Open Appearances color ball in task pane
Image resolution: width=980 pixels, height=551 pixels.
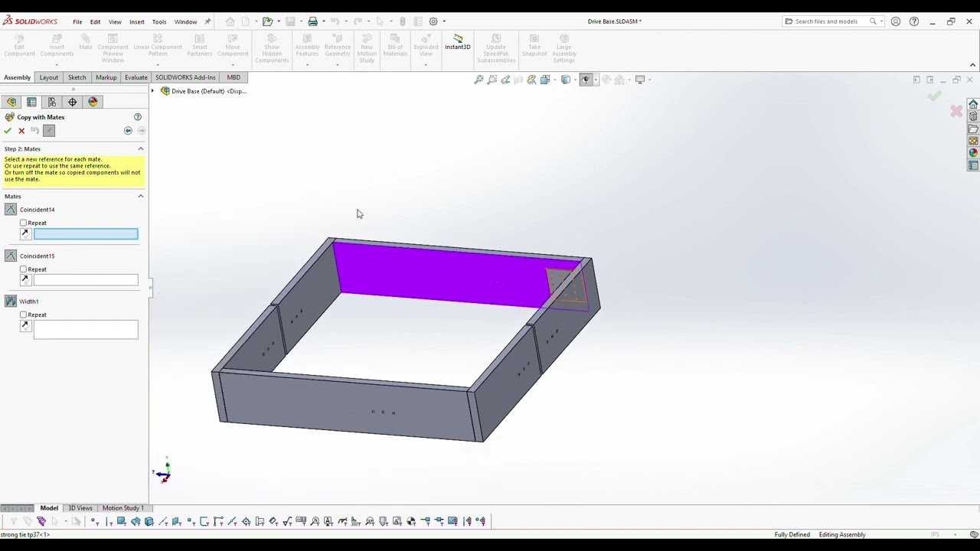(x=973, y=153)
